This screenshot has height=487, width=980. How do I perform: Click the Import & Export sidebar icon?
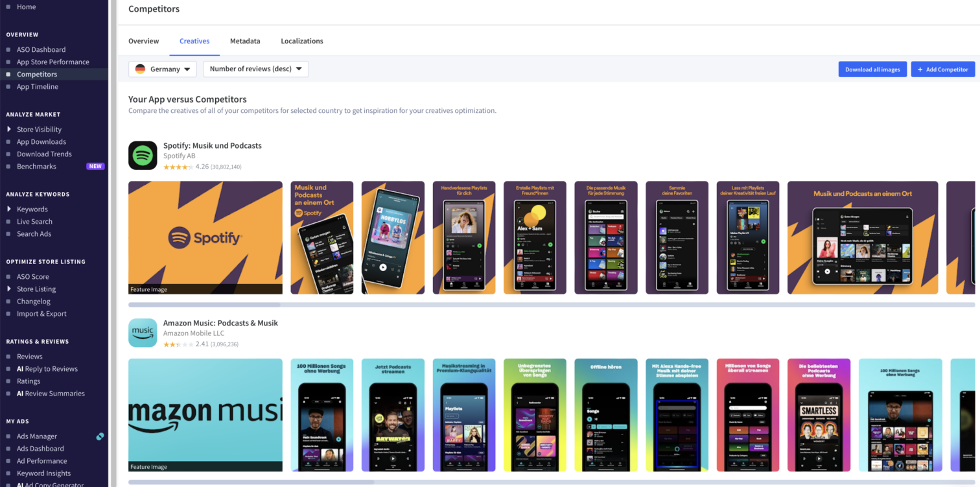point(8,313)
